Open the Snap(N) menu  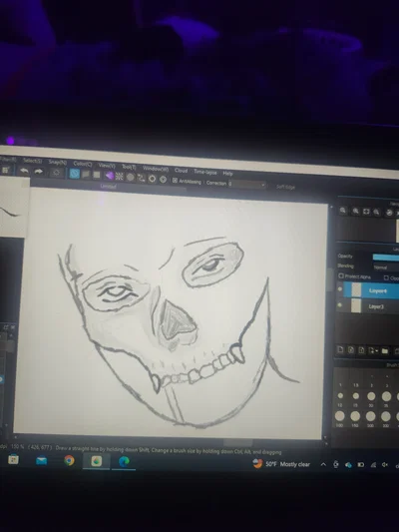(x=57, y=162)
